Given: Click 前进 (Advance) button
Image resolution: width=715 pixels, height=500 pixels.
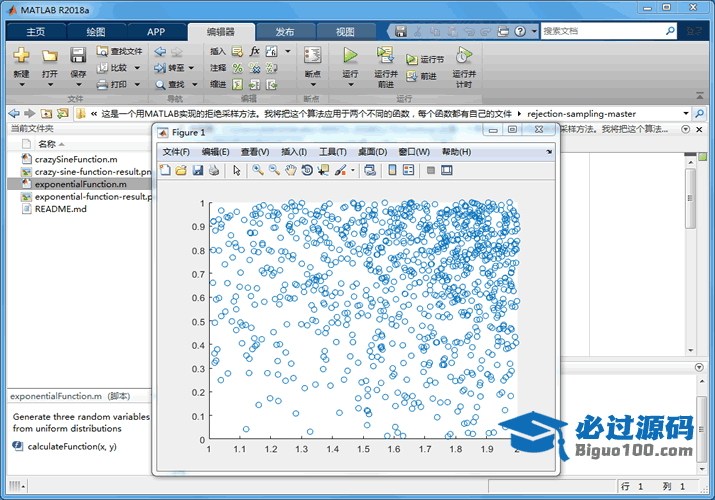Looking at the screenshot, I should (x=421, y=76).
